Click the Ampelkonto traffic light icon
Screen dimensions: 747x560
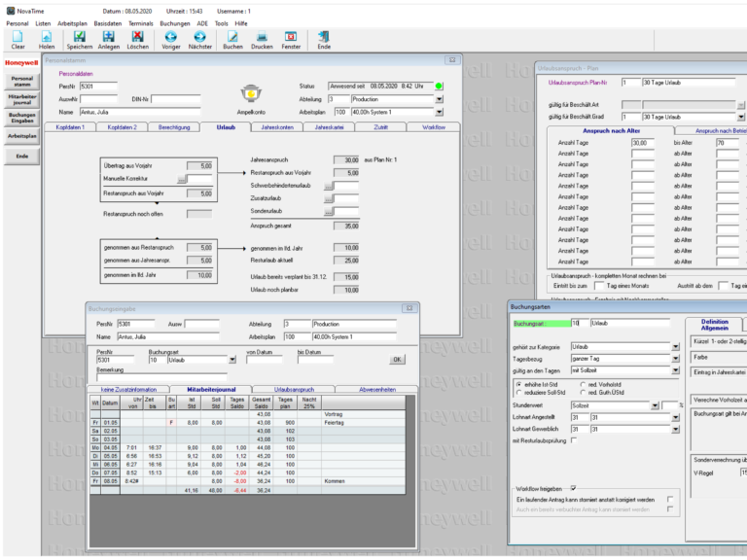pos(251,93)
